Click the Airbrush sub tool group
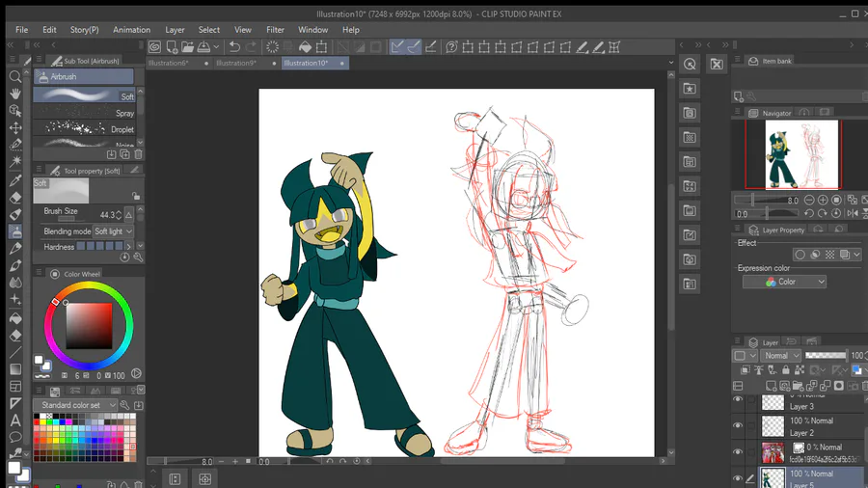Screen dimensions: 868x488 coord(84,76)
